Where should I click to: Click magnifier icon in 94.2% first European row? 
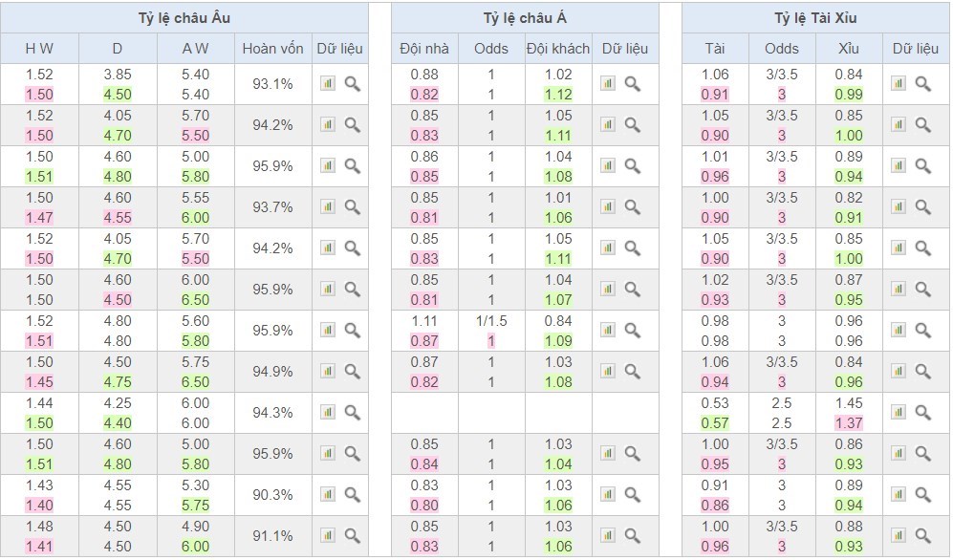tap(353, 124)
